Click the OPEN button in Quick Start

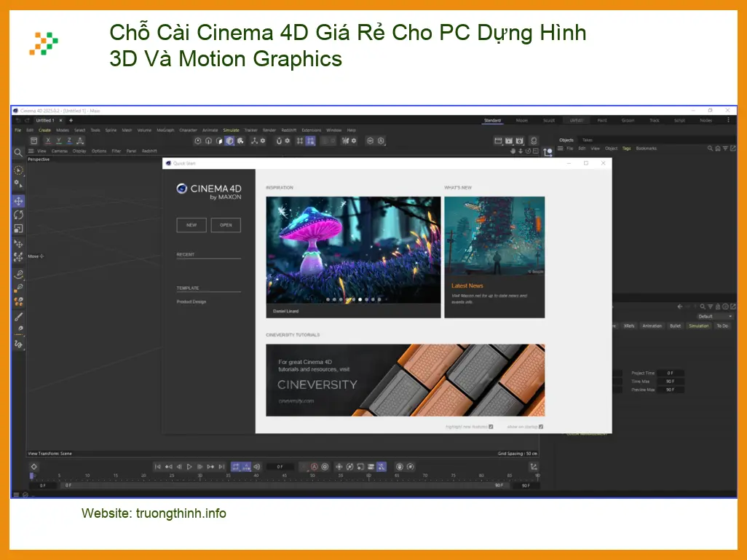[x=226, y=225]
